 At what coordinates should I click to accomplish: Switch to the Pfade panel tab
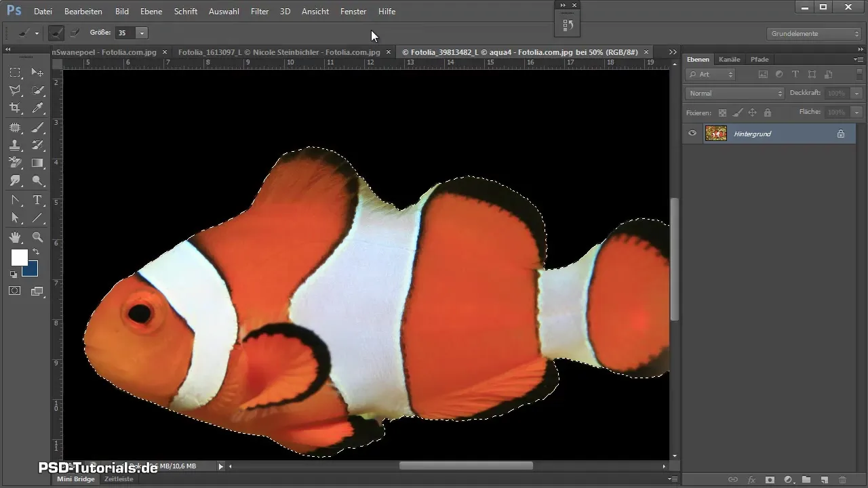(759, 60)
